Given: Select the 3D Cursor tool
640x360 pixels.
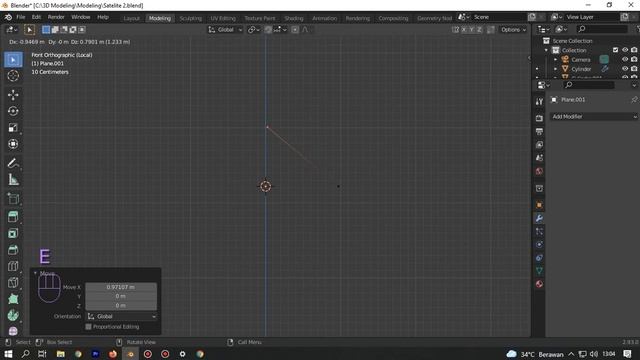Looking at the screenshot, I should point(13,76).
